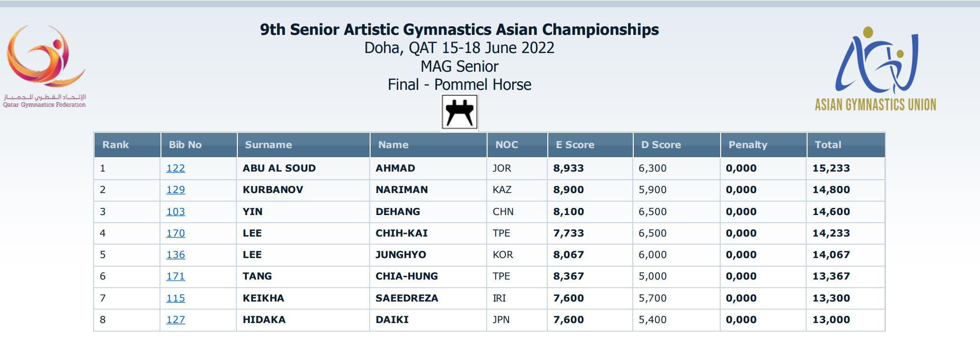This screenshot has height=356, width=980.
Task: Open bib number 170 link
Action: [x=175, y=233]
